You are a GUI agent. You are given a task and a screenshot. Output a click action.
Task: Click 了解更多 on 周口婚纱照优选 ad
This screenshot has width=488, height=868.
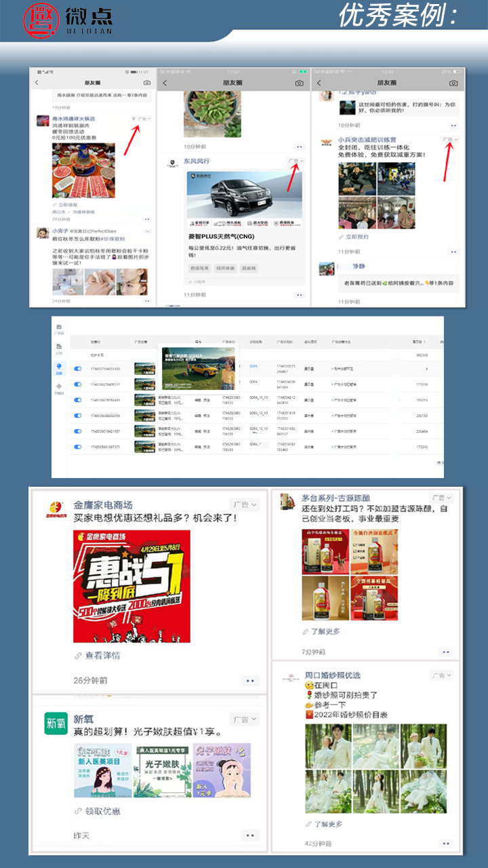(323, 824)
